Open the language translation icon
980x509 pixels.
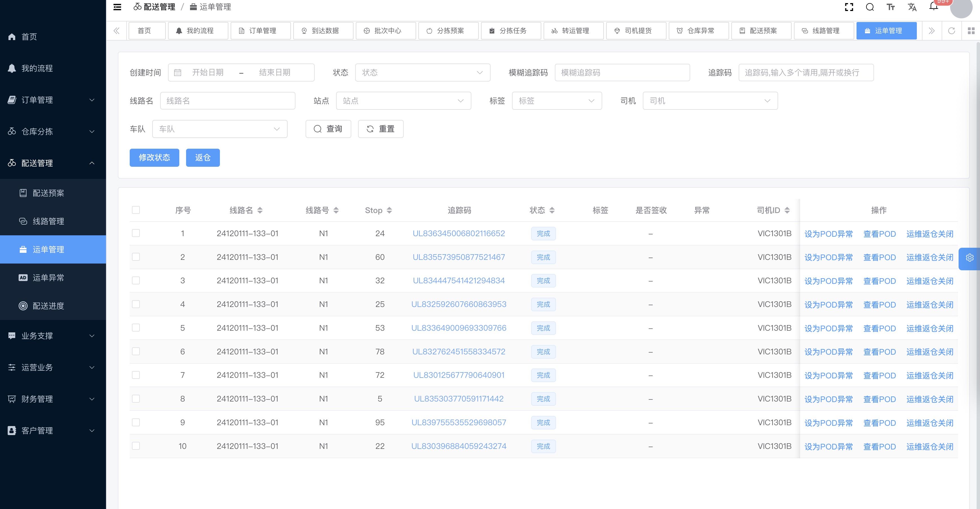(912, 7)
